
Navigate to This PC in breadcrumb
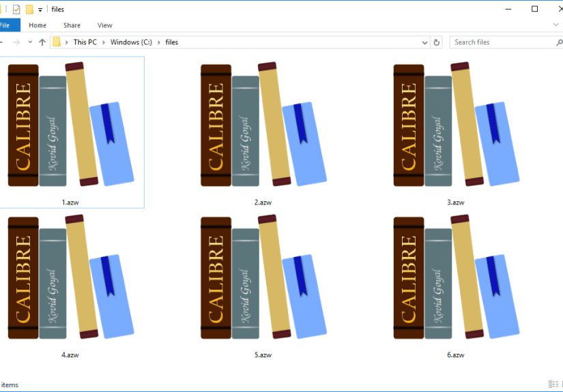pos(85,42)
